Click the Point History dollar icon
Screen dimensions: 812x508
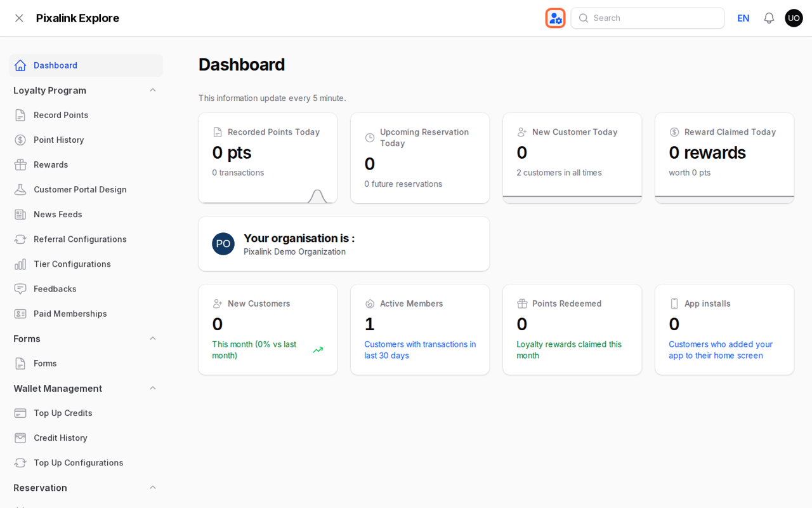20,140
